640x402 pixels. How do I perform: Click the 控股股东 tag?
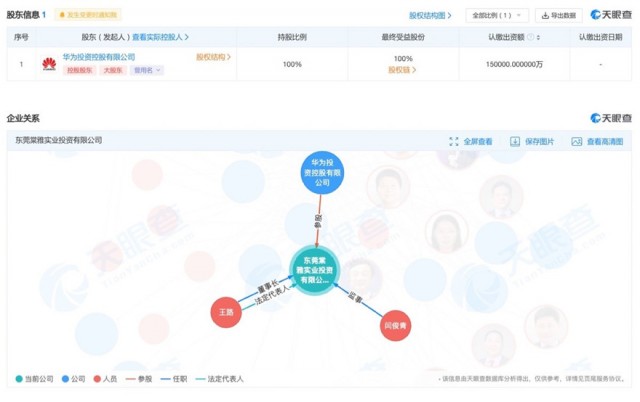pyautogui.click(x=80, y=70)
